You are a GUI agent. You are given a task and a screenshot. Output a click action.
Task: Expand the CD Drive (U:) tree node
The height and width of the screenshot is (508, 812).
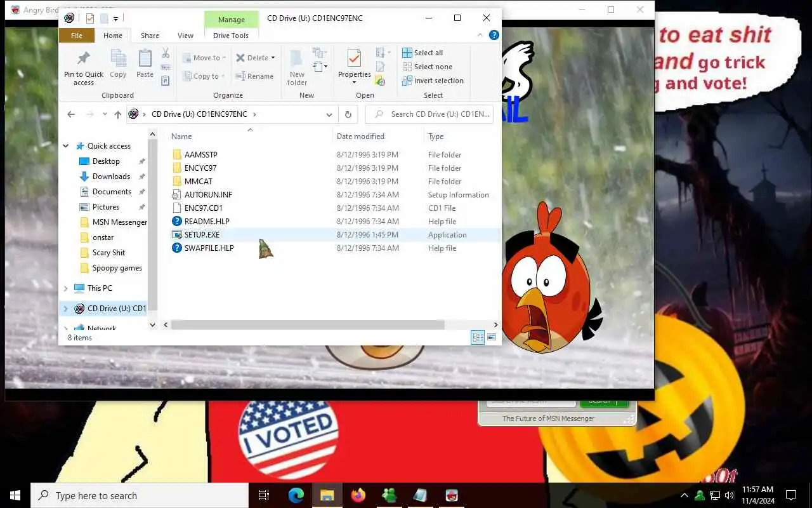pos(66,309)
